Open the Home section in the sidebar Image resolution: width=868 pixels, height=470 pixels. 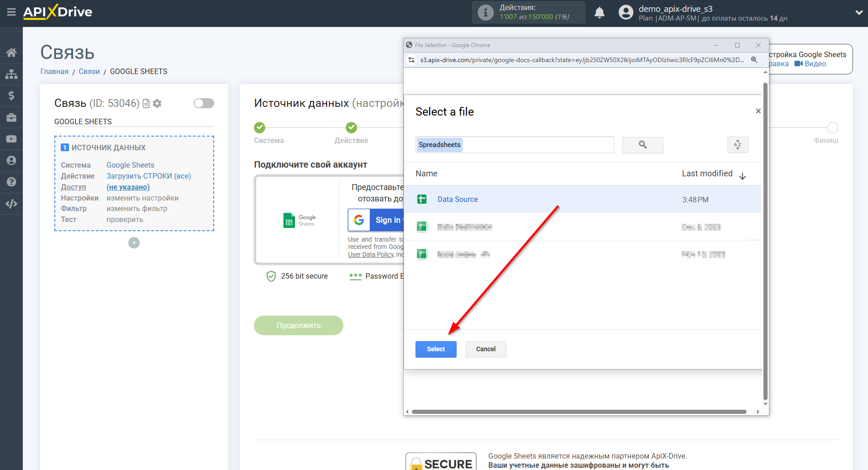click(x=11, y=52)
